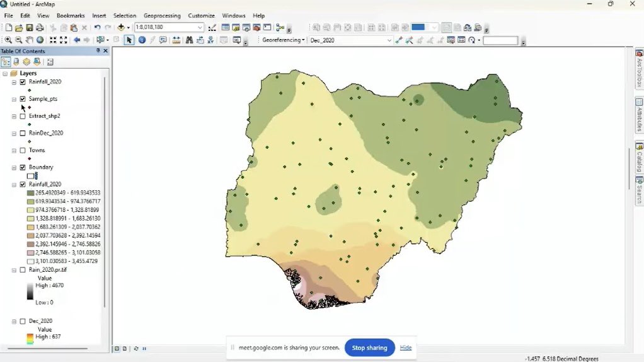Toggle the Rain_2020.pr.tif layer checkbox
Viewport: 644px width, 362px height.
point(23,270)
